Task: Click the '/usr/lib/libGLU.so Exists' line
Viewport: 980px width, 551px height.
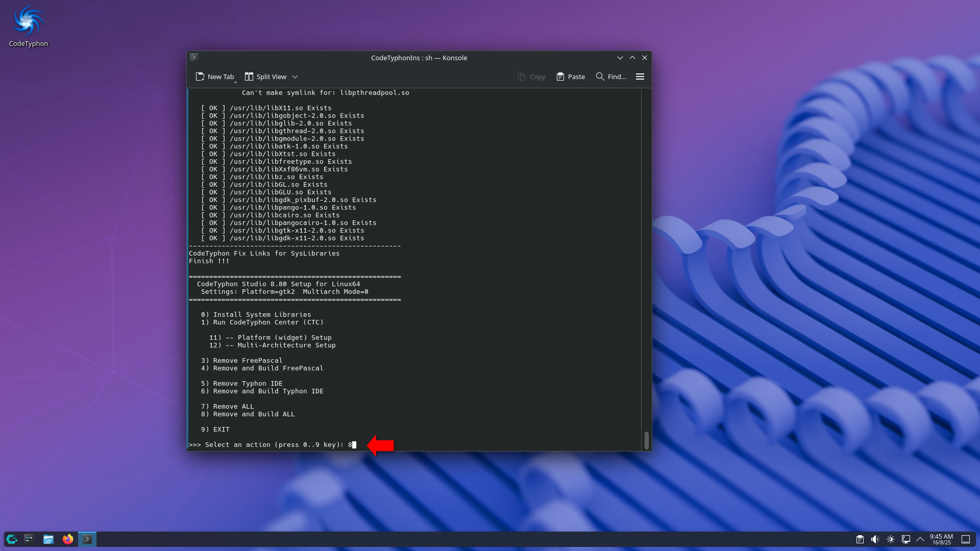Action: (x=266, y=192)
